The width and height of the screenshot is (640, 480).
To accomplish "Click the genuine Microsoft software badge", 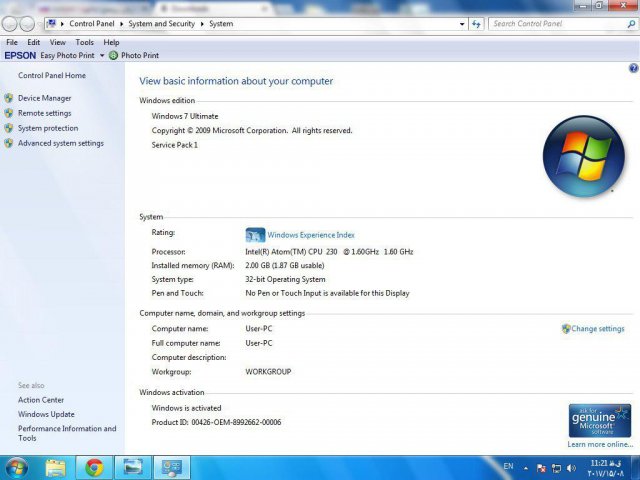I will 599,420.
